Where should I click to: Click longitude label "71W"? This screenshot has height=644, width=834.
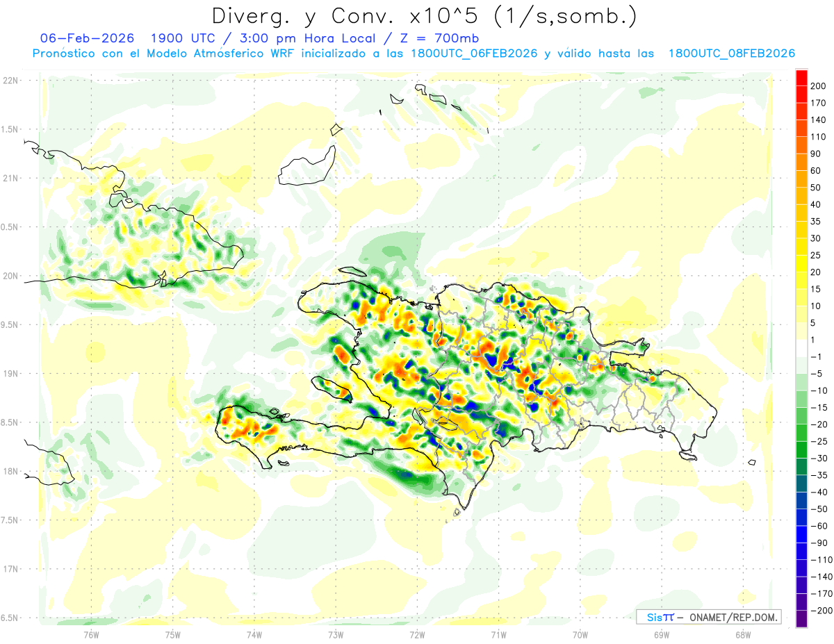(x=498, y=634)
